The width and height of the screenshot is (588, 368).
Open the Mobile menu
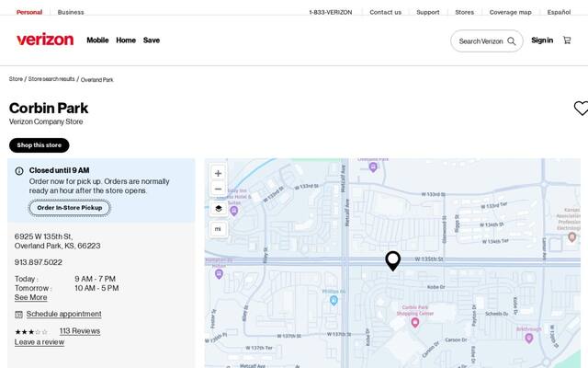pos(97,40)
